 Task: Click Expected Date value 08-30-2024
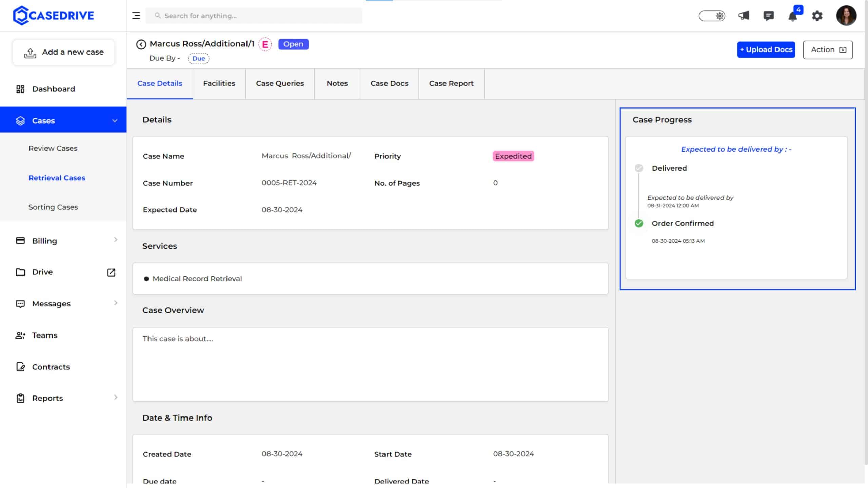(x=282, y=210)
